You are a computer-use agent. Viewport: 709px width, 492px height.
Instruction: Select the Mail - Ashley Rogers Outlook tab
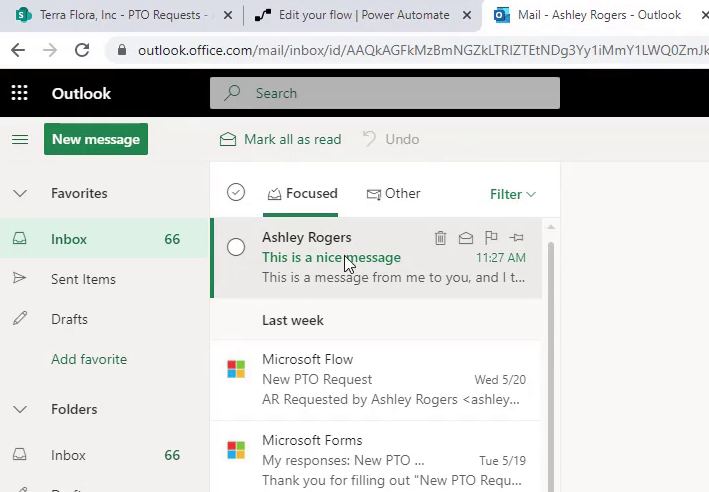pyautogui.click(x=599, y=15)
